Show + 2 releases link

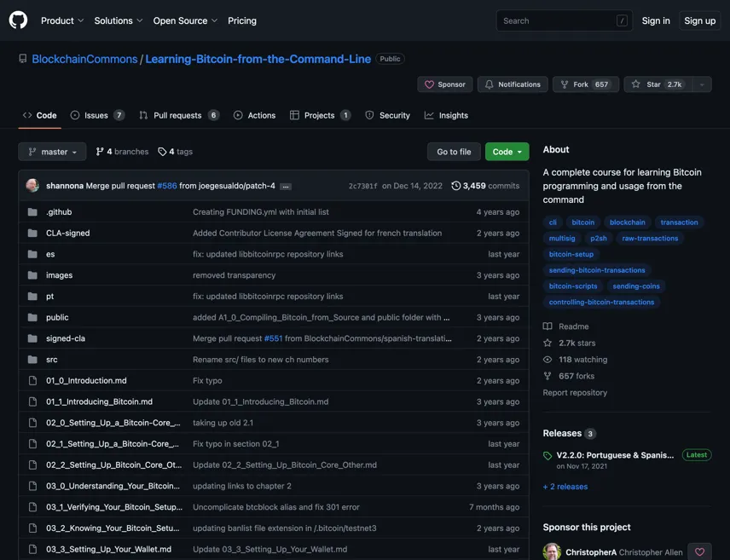565,487
